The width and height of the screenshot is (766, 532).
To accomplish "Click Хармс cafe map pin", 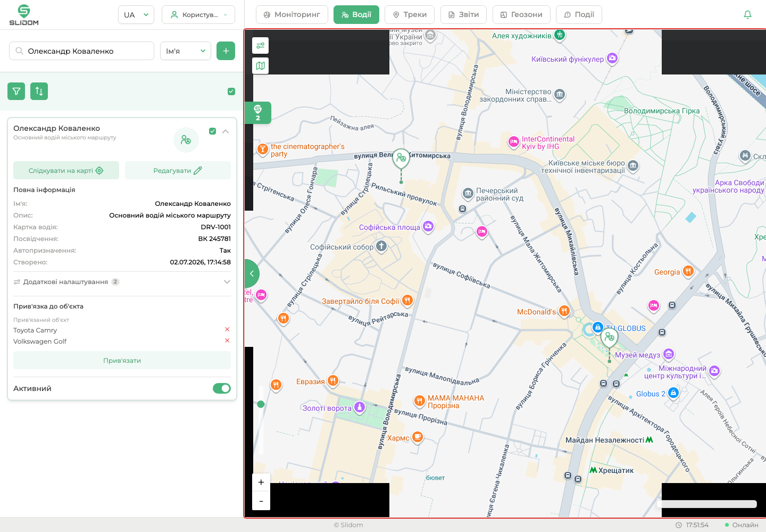I will (418, 437).
